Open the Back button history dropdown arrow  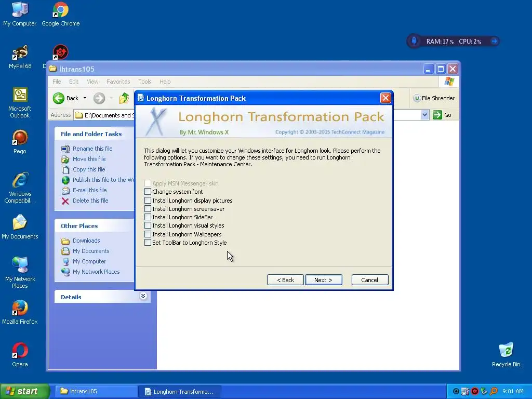pos(85,98)
